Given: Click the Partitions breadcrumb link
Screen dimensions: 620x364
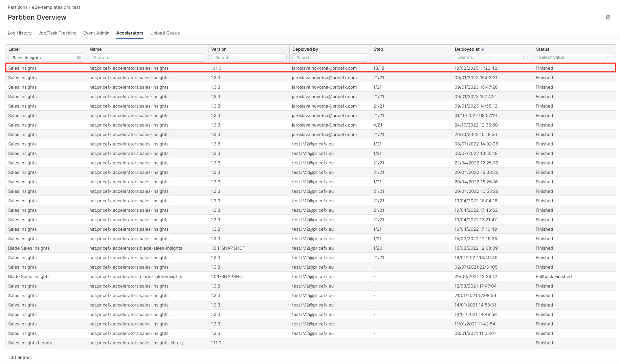Looking at the screenshot, I should (18, 7).
